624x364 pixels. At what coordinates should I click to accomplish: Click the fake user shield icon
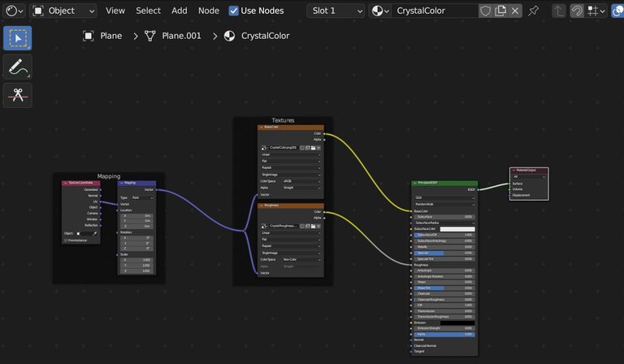click(485, 11)
